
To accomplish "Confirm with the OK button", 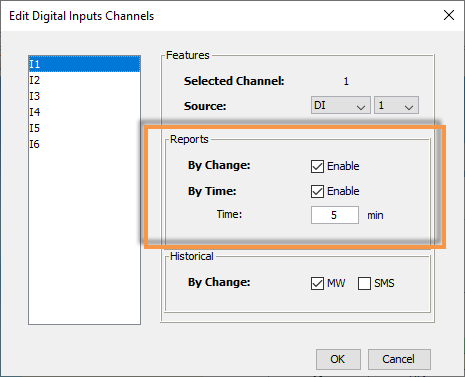I will coord(338,359).
